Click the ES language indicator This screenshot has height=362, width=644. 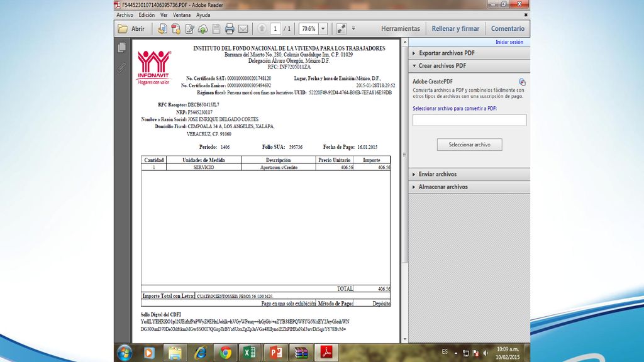click(445, 352)
